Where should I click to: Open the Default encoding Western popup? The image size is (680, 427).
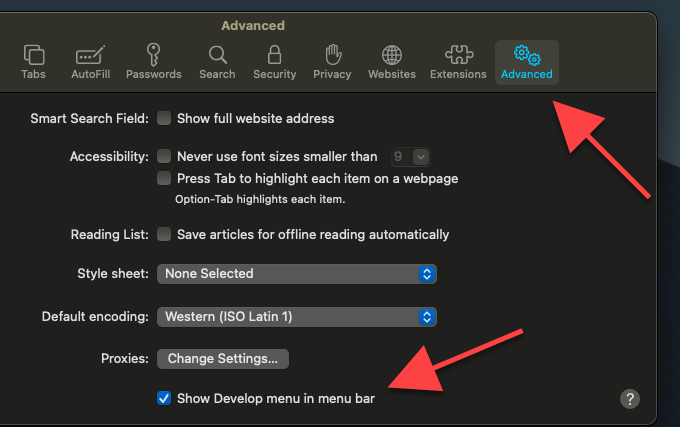coord(297,317)
